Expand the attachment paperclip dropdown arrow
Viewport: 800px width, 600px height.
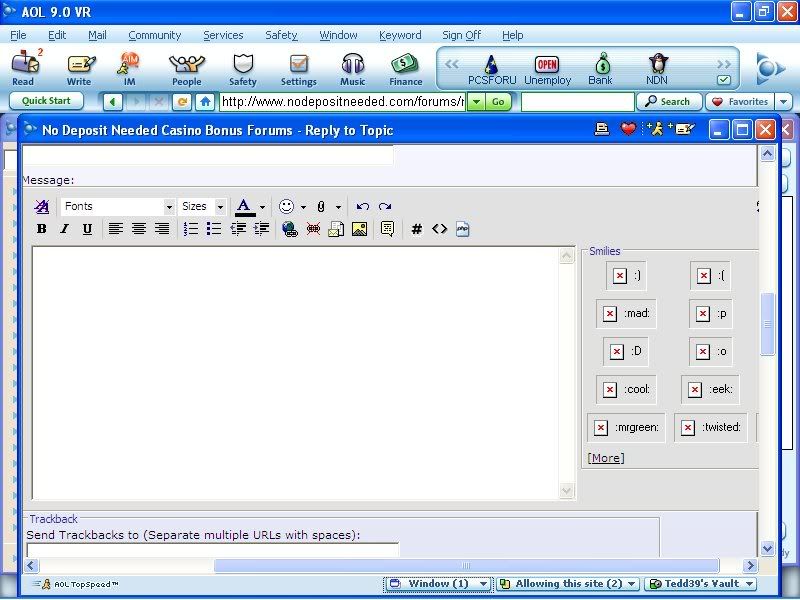coord(338,207)
